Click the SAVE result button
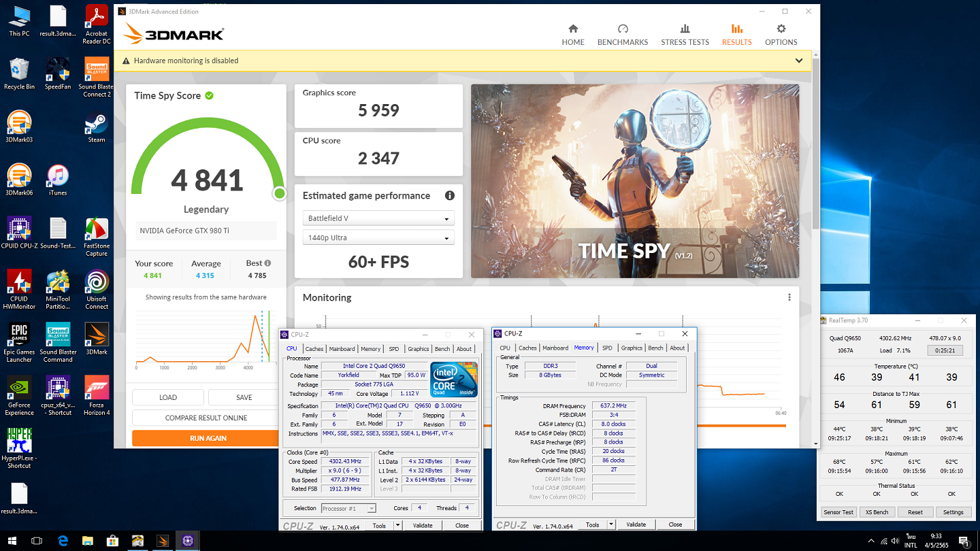This screenshot has width=980, height=551. 244,397
